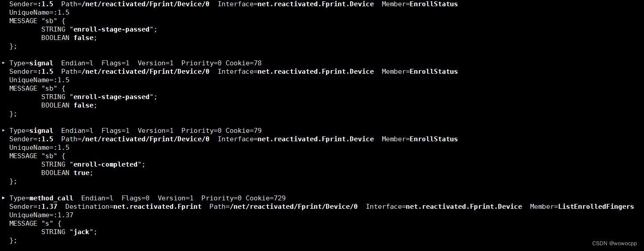Click the CSDN @wowocpp watermark

point(615,243)
